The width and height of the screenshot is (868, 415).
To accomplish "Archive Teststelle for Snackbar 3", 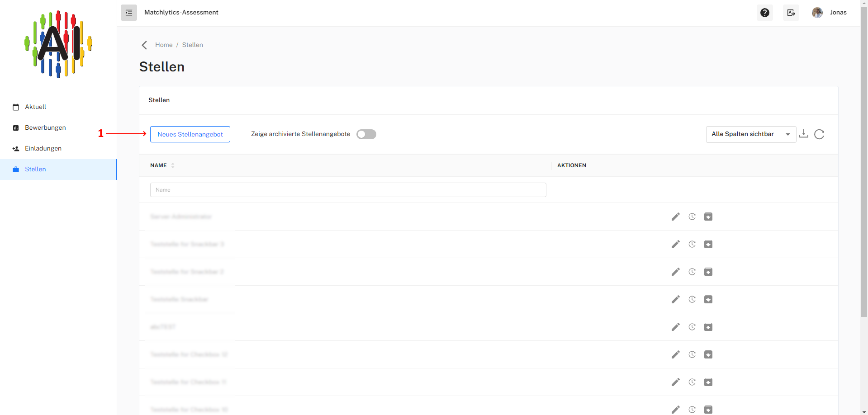I will coord(708,244).
